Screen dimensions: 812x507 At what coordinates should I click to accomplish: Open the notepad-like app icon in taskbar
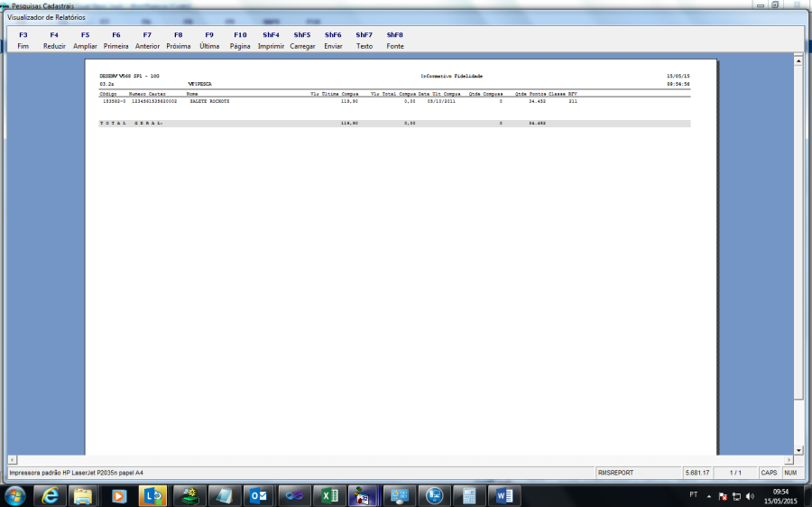click(x=224, y=496)
